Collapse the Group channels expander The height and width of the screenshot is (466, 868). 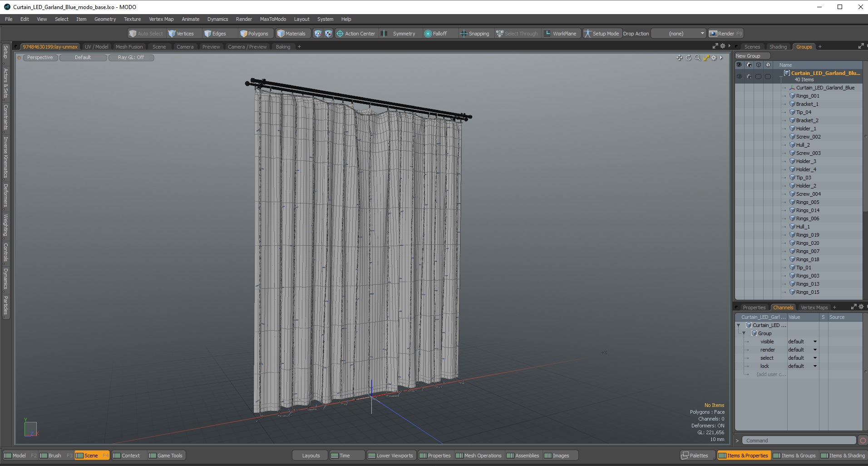[744, 333]
